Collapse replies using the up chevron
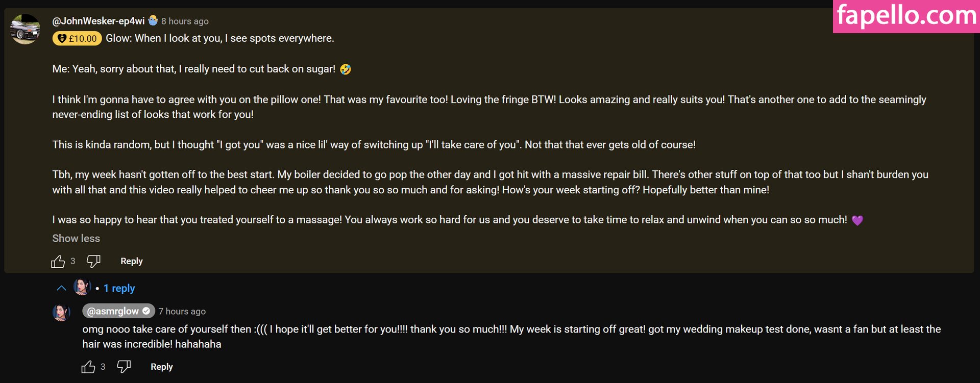The width and height of the screenshot is (980, 383). pyautogui.click(x=61, y=288)
